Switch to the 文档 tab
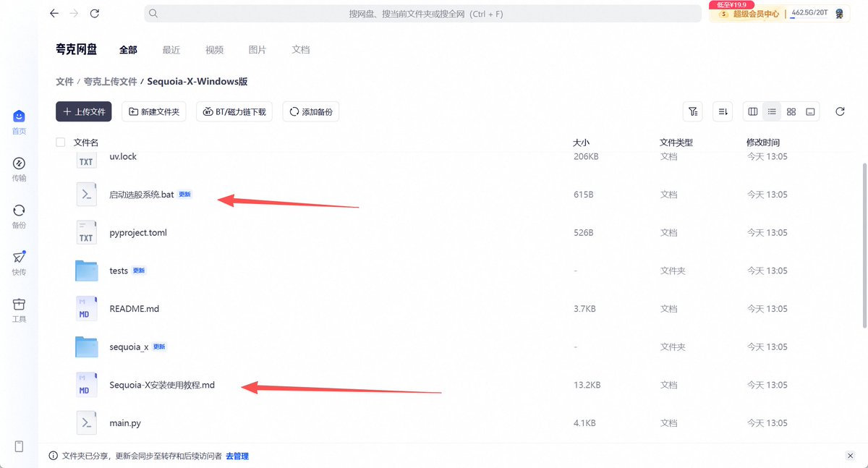The width and height of the screenshot is (868, 468). point(301,50)
